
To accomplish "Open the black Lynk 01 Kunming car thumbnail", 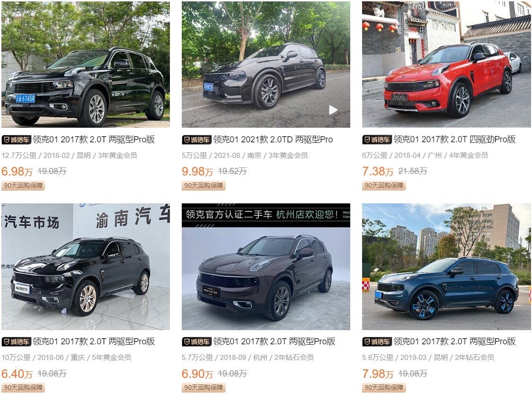I will 86,64.
